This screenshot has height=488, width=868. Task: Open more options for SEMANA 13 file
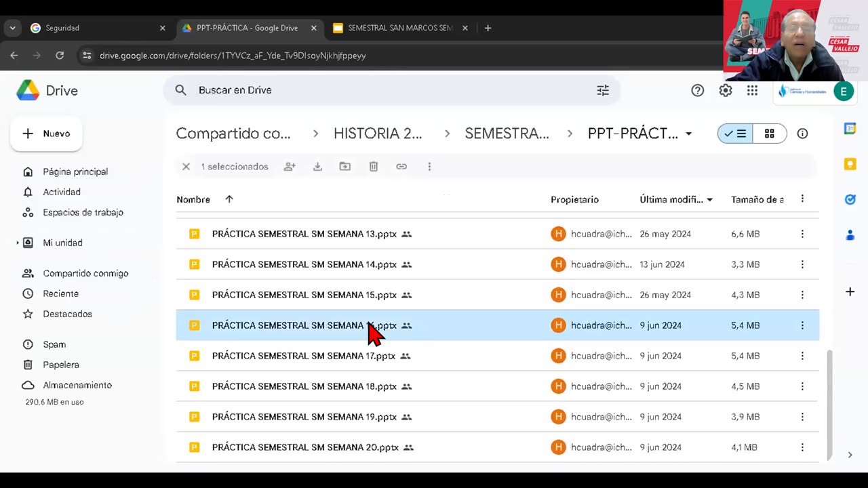(802, 234)
